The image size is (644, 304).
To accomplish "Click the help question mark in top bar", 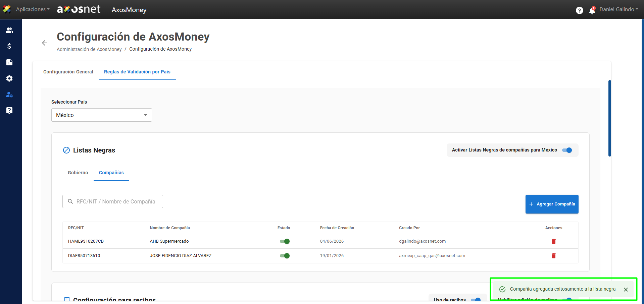I will point(579,10).
